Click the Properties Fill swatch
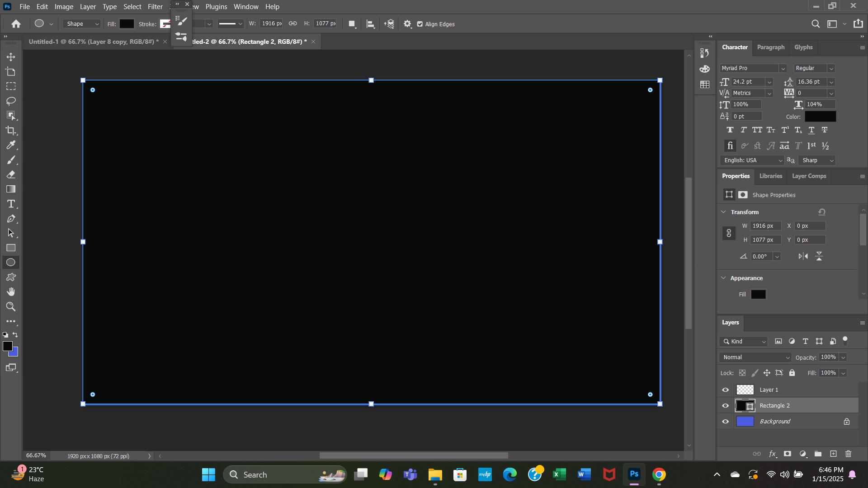The image size is (868, 488). pos(758,295)
